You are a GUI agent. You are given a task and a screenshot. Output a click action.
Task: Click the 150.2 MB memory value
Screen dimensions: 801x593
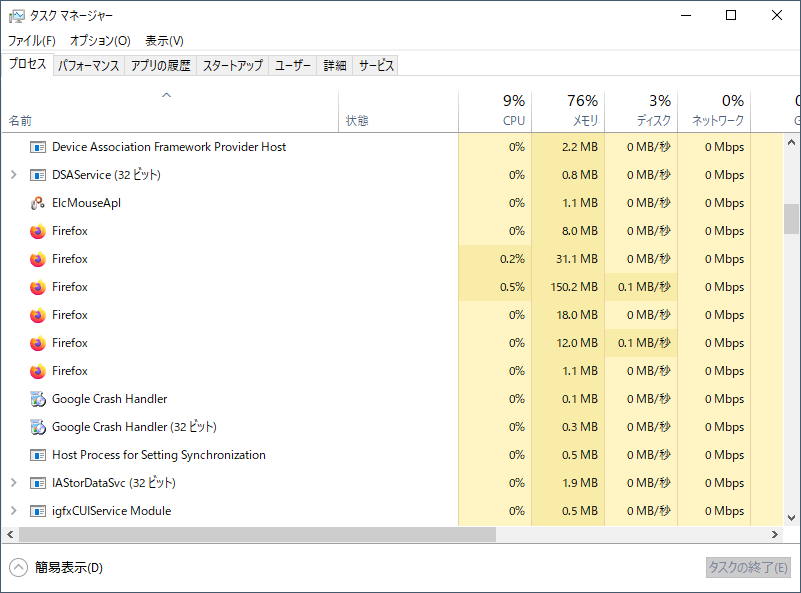coord(574,287)
